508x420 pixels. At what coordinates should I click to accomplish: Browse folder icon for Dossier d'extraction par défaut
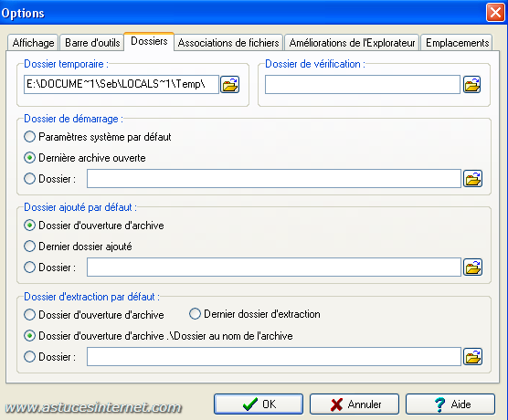[x=472, y=356]
